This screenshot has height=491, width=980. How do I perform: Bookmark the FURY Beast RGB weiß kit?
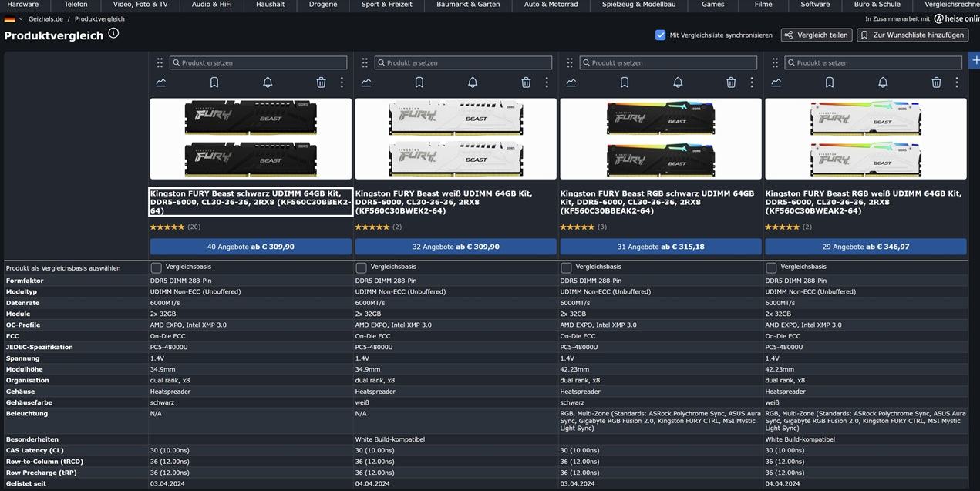[830, 82]
